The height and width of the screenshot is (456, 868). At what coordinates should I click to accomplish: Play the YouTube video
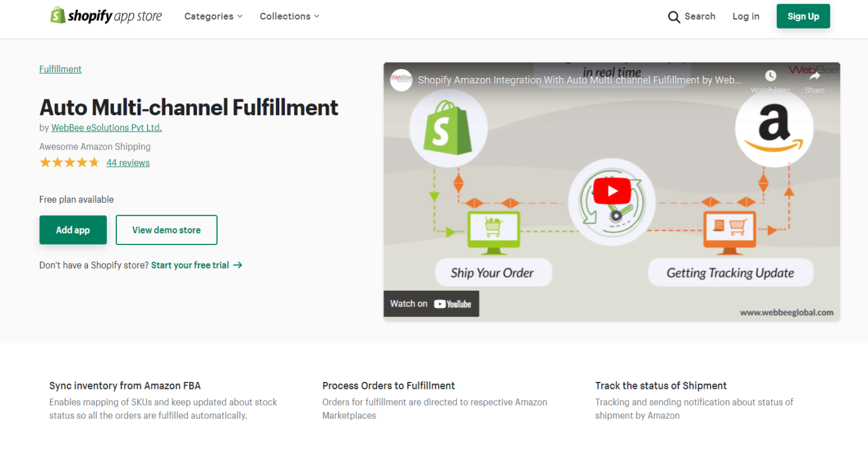[x=612, y=191]
